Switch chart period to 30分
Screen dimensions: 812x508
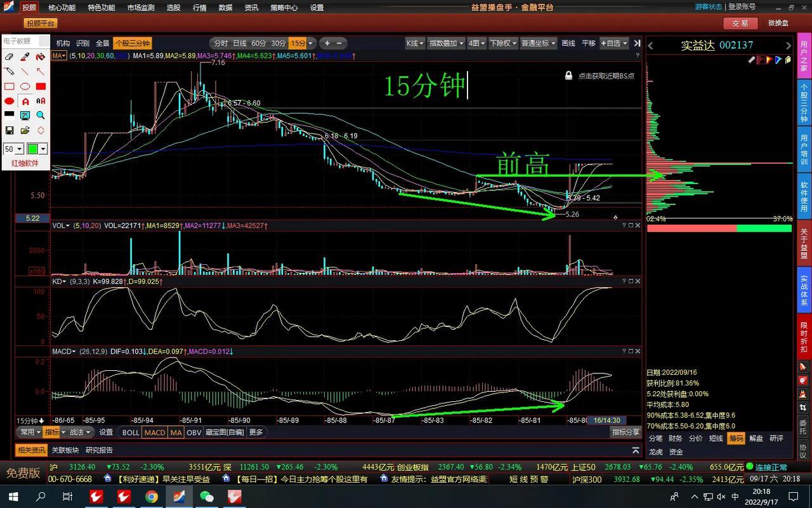tap(278, 43)
